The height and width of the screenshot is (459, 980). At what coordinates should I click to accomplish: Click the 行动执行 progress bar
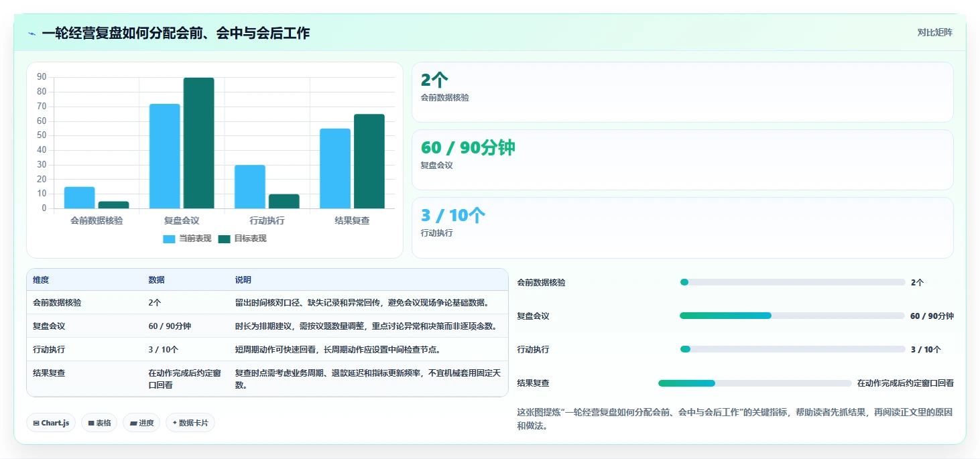pyautogui.click(x=792, y=349)
